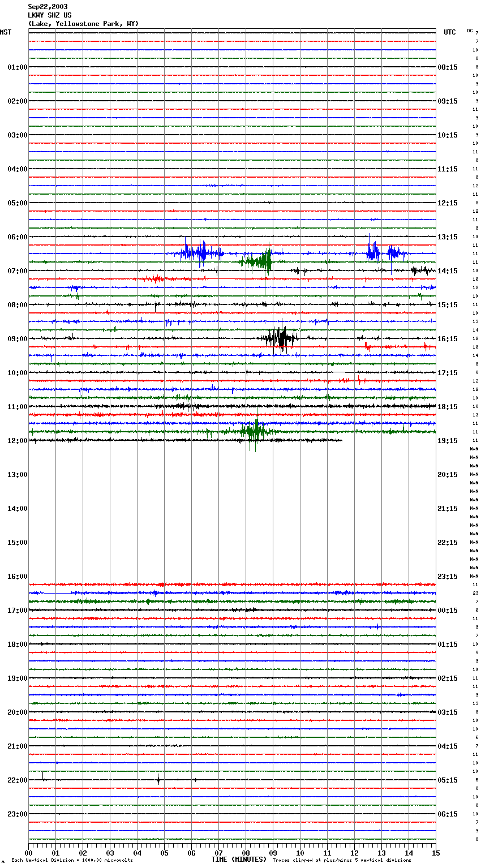Click the 03:00 MST time label

(17, 135)
